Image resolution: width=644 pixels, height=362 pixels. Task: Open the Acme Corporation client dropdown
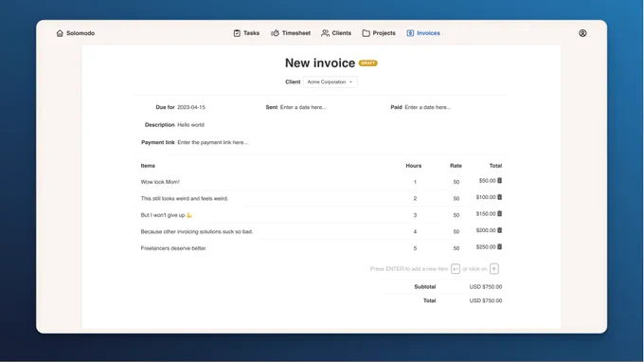coord(331,81)
